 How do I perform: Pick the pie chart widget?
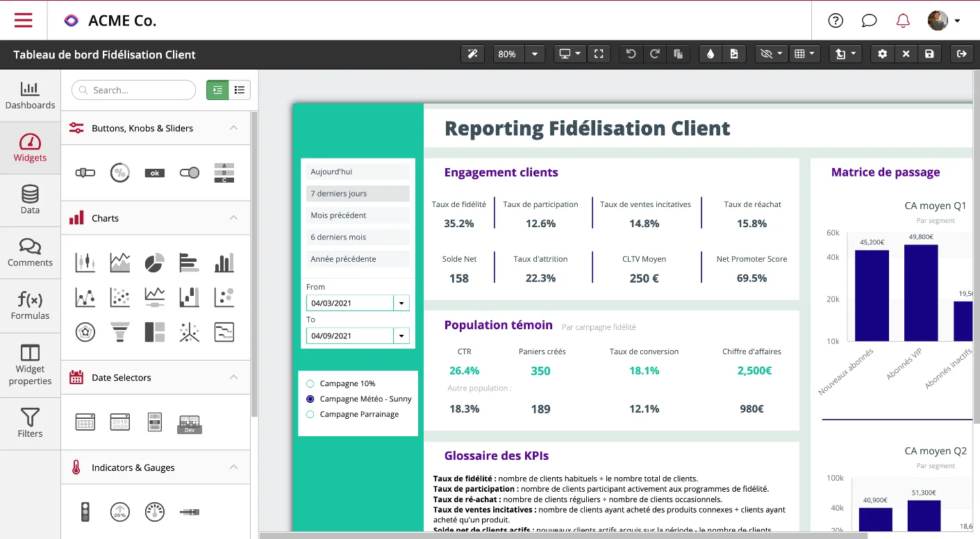coord(154,263)
